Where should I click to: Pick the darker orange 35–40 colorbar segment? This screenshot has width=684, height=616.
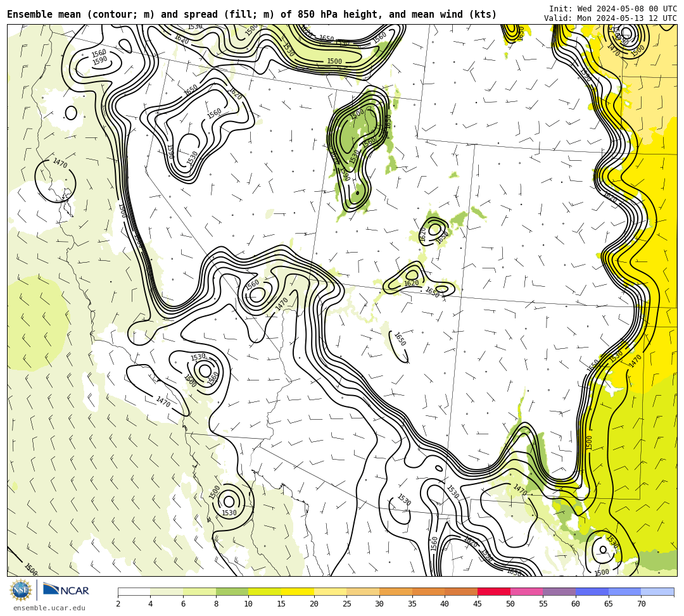428,591
